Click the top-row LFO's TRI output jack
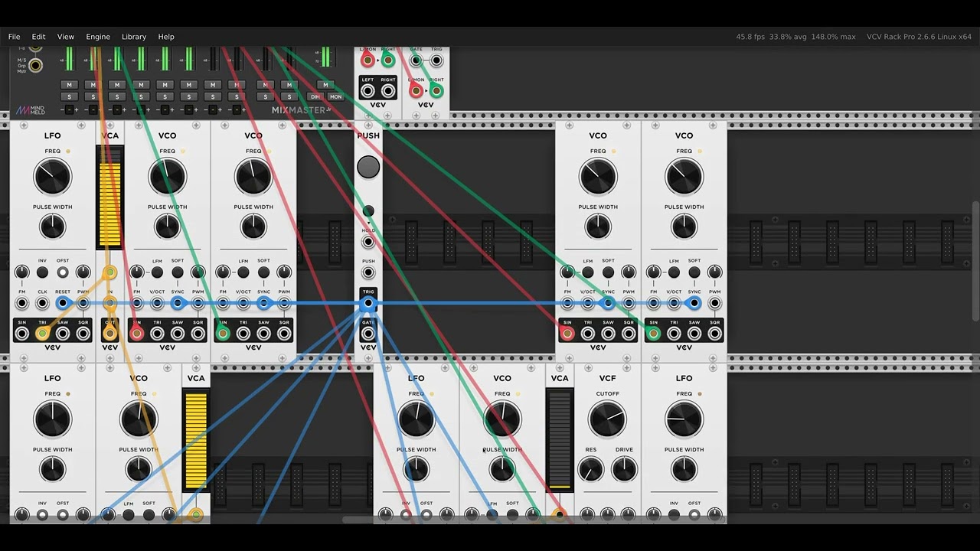The width and height of the screenshot is (980, 551). coord(42,333)
